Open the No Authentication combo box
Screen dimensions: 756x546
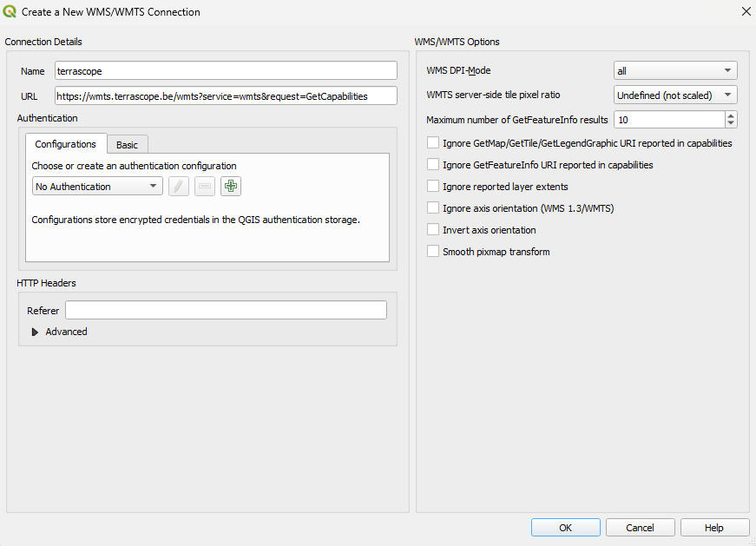tap(97, 186)
